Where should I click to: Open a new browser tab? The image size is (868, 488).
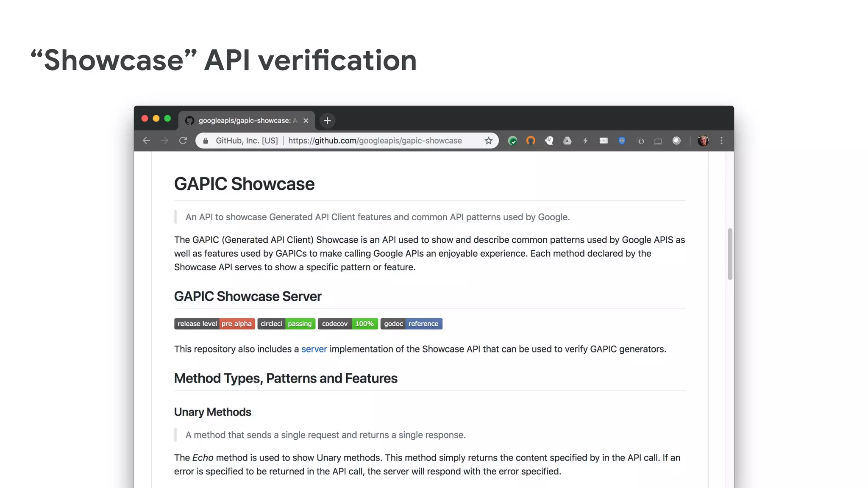tap(327, 121)
